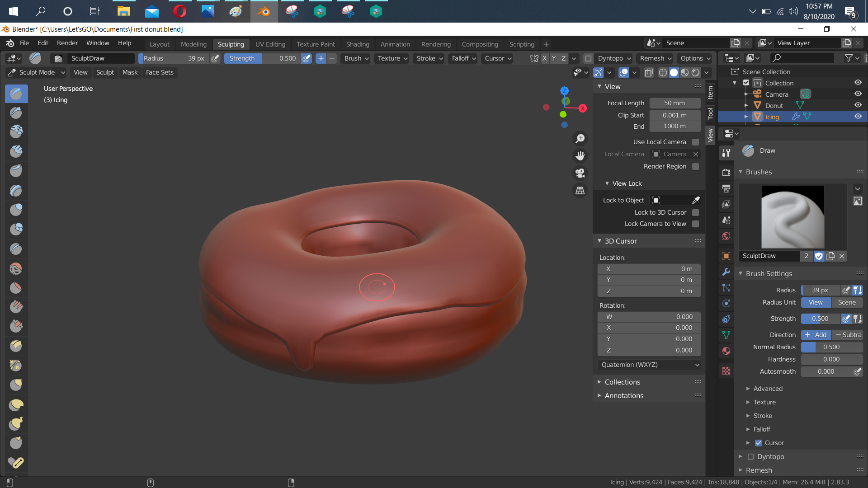
Task: Switch to the Shading workspace tab
Action: [358, 44]
